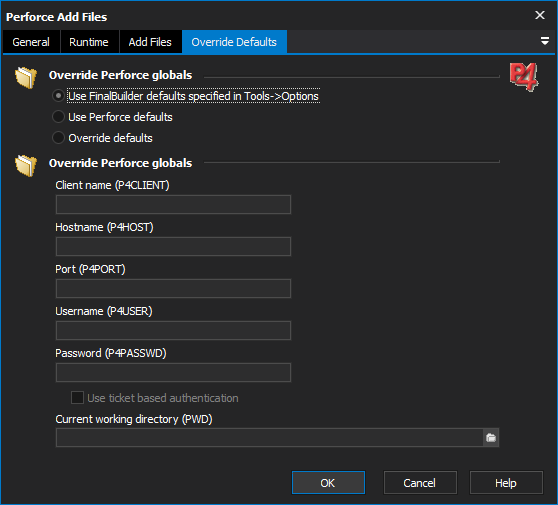Click the folder browse icon for working directory

coord(491,437)
